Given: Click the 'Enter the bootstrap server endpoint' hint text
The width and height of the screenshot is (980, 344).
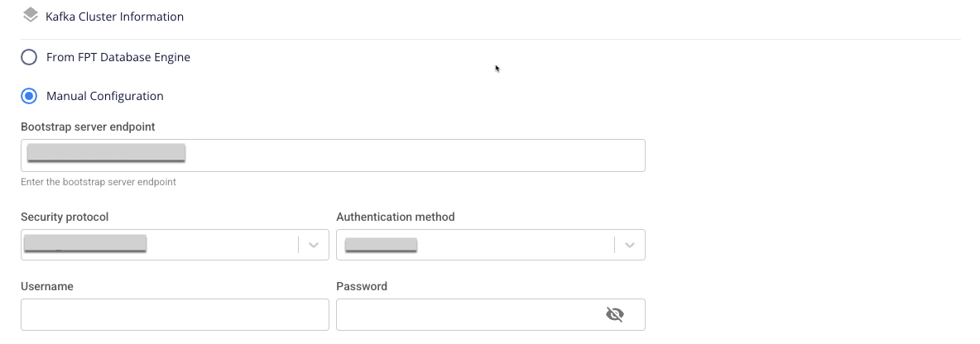Looking at the screenshot, I should [98, 182].
